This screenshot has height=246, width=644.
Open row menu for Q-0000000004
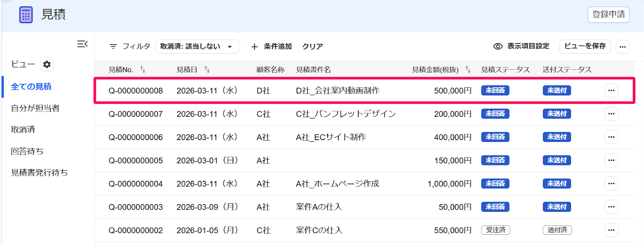(611, 184)
